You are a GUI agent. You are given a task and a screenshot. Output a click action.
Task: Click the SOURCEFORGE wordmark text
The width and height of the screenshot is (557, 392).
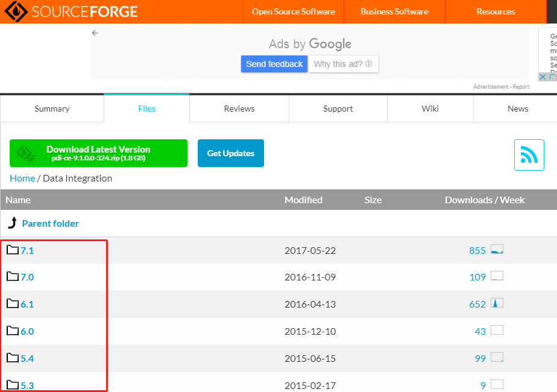click(x=84, y=11)
